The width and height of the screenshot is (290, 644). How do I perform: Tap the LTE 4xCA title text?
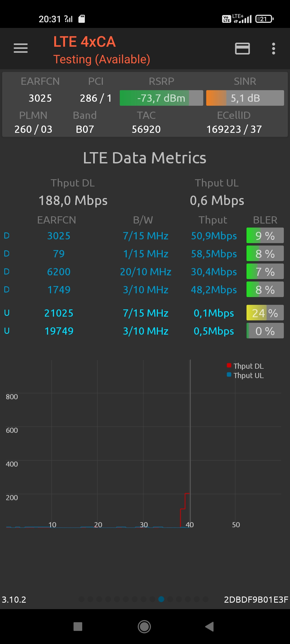pos(85,42)
